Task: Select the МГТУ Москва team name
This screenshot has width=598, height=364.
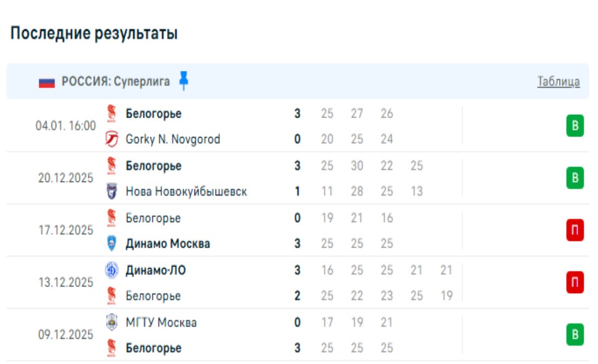Action: click(161, 323)
